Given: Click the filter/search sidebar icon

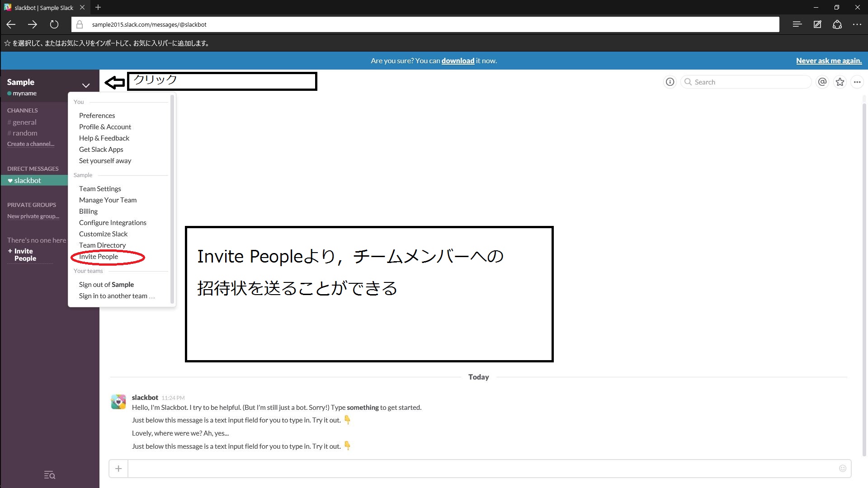Looking at the screenshot, I should pos(49,475).
